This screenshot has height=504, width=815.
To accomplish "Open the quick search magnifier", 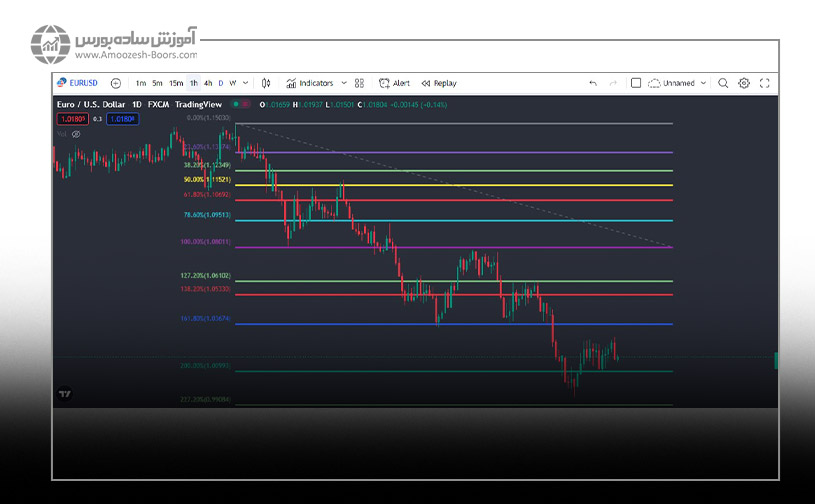I will click(723, 83).
